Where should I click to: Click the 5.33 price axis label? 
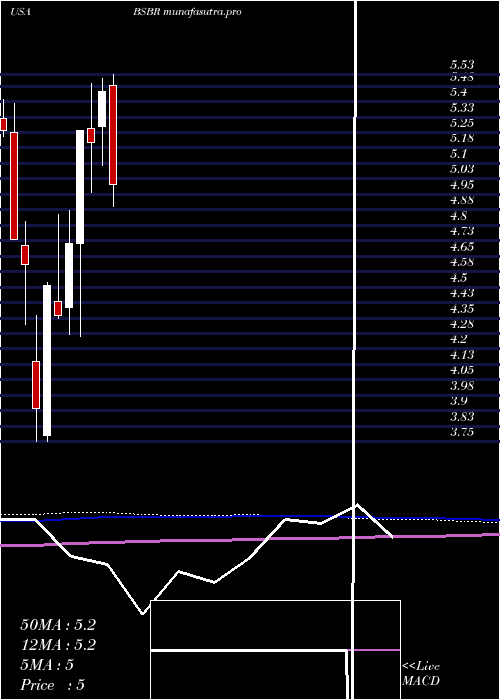tap(462, 108)
